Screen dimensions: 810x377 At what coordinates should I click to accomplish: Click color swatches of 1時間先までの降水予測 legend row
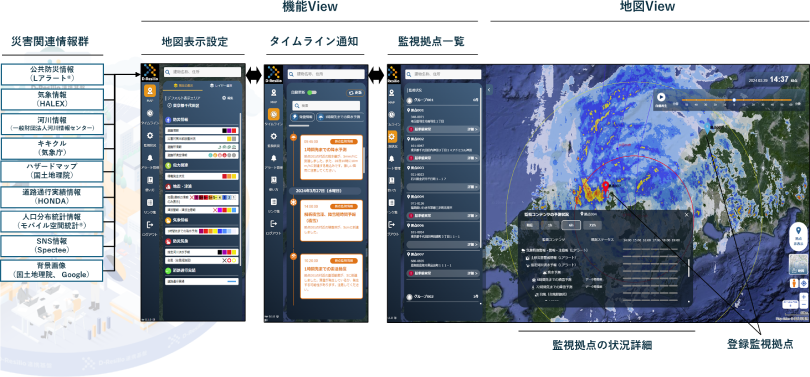tap(218, 230)
